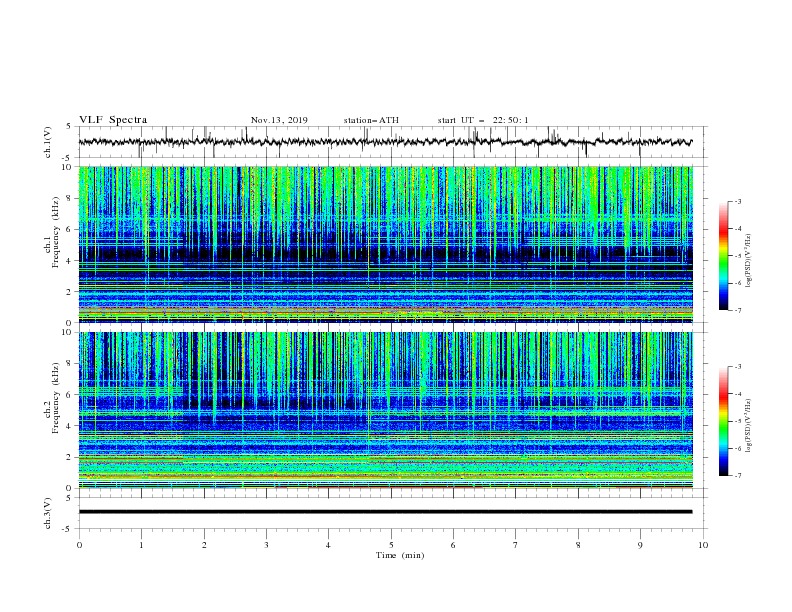Click the ch.1 "Frequency (kHz)" axis label
The height and width of the screenshot is (612, 792).
56,233
